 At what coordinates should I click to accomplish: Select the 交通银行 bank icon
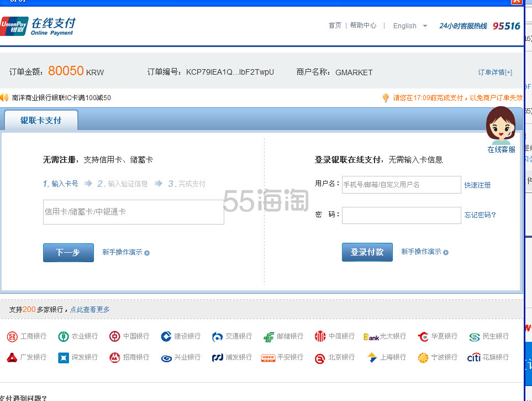click(x=217, y=336)
